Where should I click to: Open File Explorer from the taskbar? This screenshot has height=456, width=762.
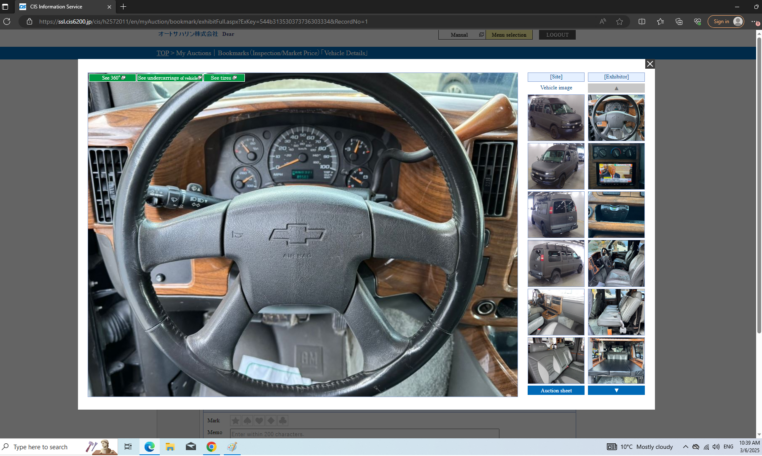170,447
